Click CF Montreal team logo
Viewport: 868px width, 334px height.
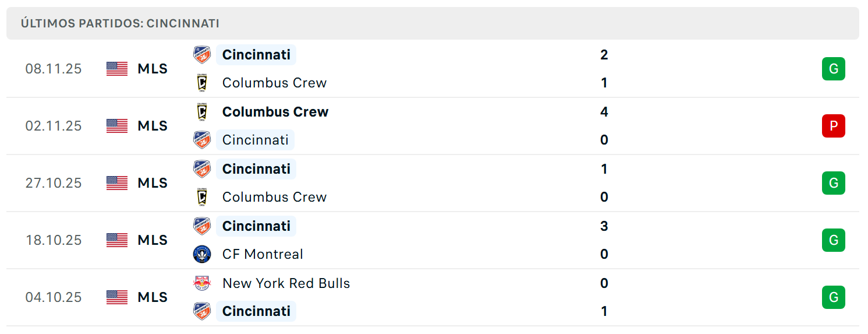[x=202, y=254]
